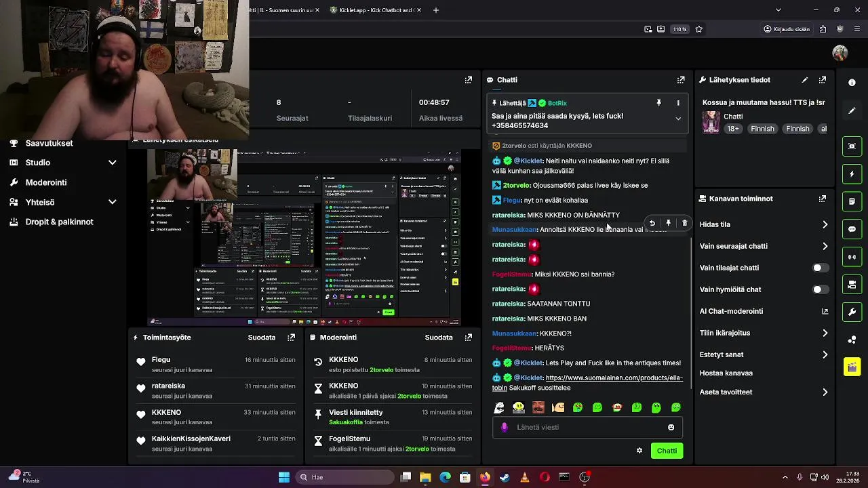Toggle the wrench channel actions sidebar icon
The height and width of the screenshot is (488, 868).
(x=852, y=312)
